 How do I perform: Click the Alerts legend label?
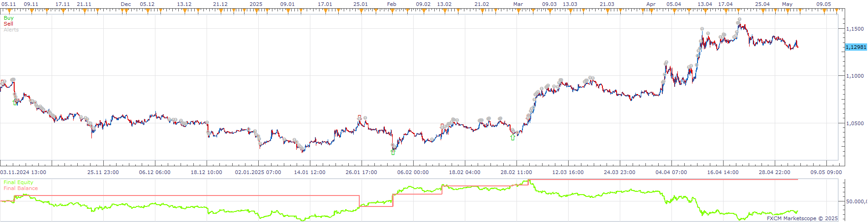tap(11, 30)
